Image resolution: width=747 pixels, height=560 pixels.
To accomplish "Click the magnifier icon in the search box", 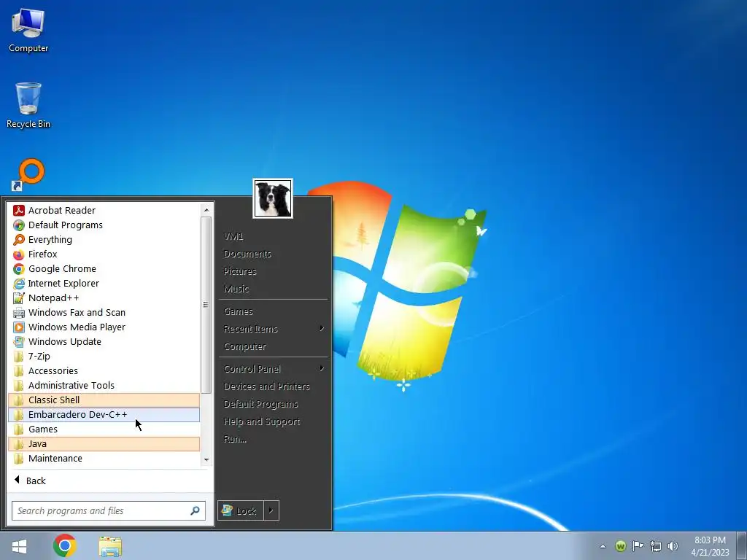I will 195,511.
